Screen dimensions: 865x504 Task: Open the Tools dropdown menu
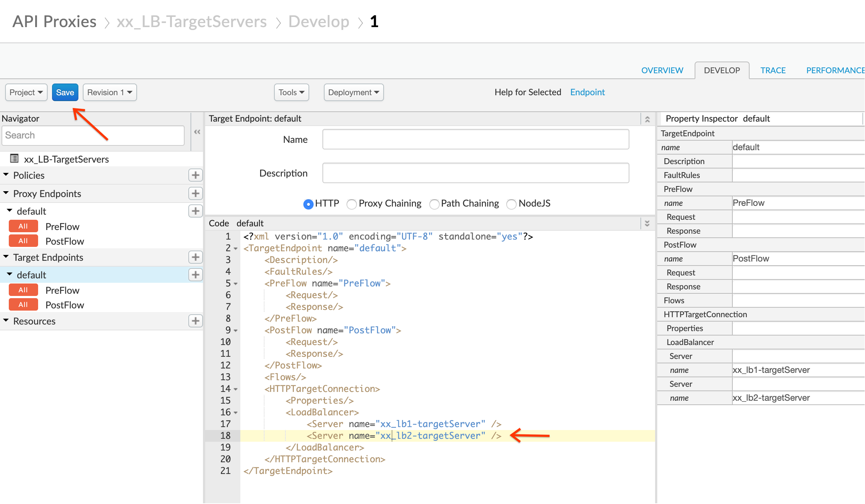[x=292, y=92]
